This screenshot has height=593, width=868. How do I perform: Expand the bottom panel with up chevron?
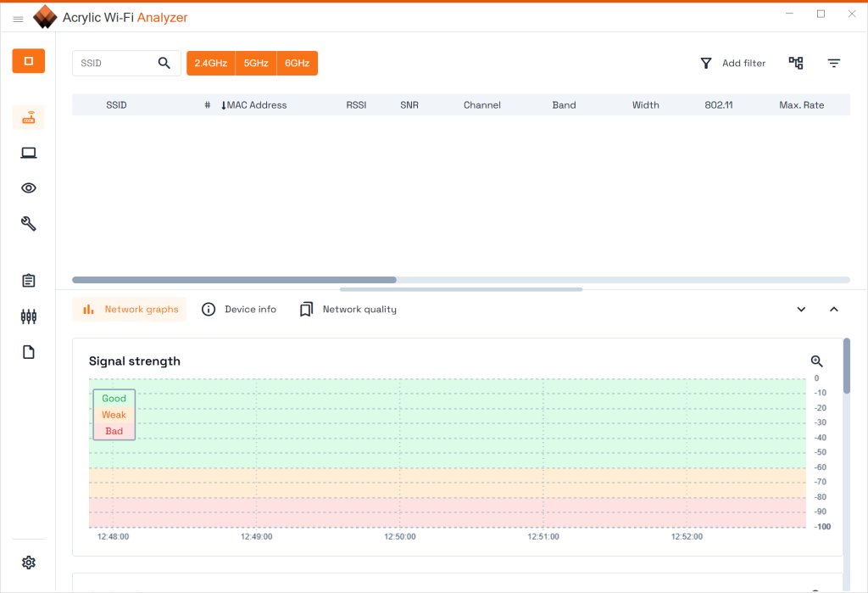click(x=834, y=310)
